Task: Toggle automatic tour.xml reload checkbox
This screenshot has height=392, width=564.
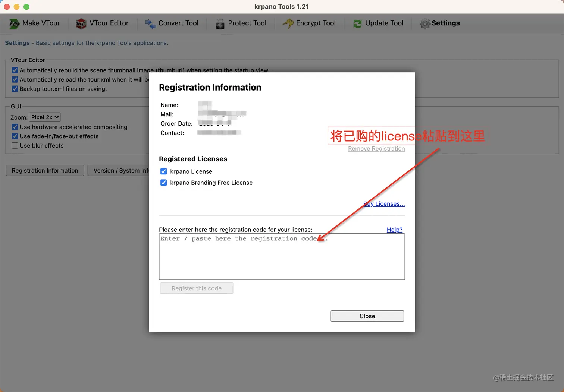Action: click(x=15, y=79)
